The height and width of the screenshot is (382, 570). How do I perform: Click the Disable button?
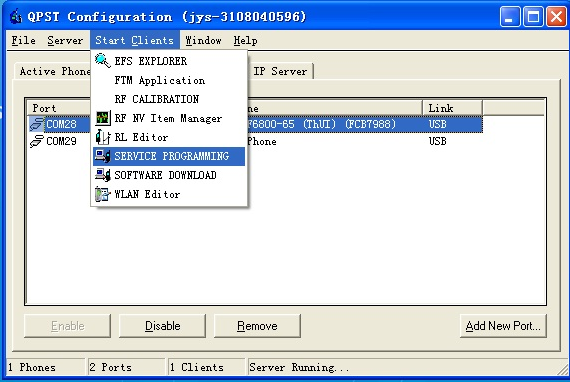coord(162,326)
